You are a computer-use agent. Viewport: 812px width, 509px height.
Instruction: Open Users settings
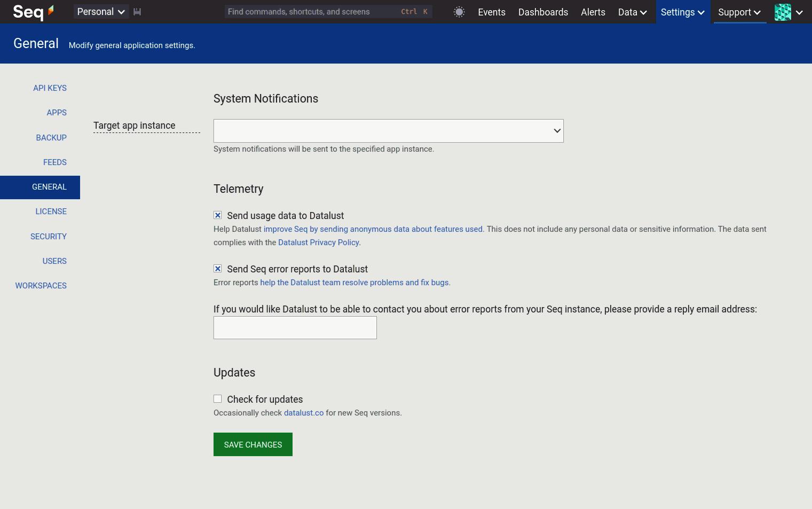(54, 261)
